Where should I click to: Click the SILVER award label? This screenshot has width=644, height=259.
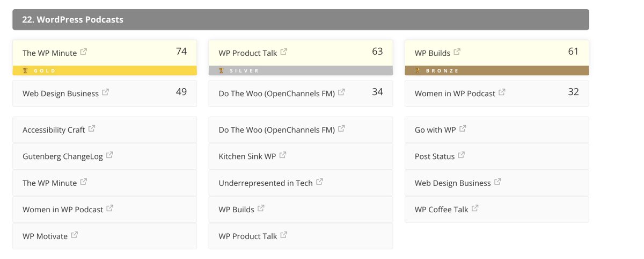(244, 70)
